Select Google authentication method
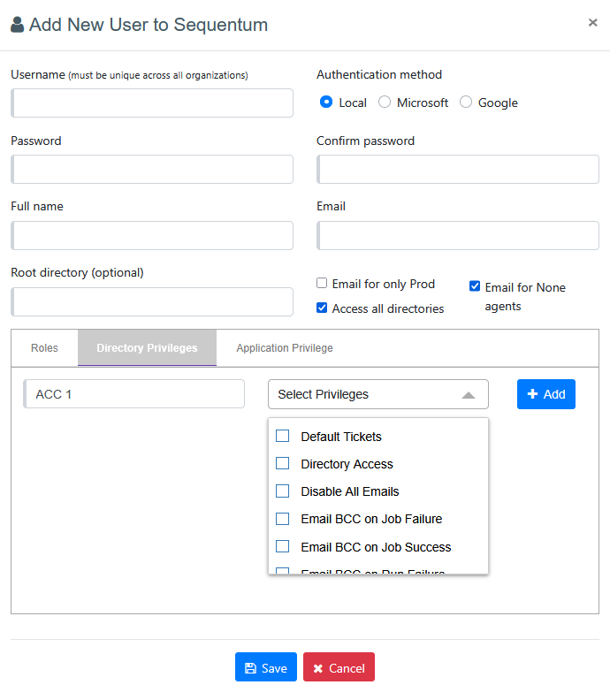The width and height of the screenshot is (610, 700). [466, 103]
